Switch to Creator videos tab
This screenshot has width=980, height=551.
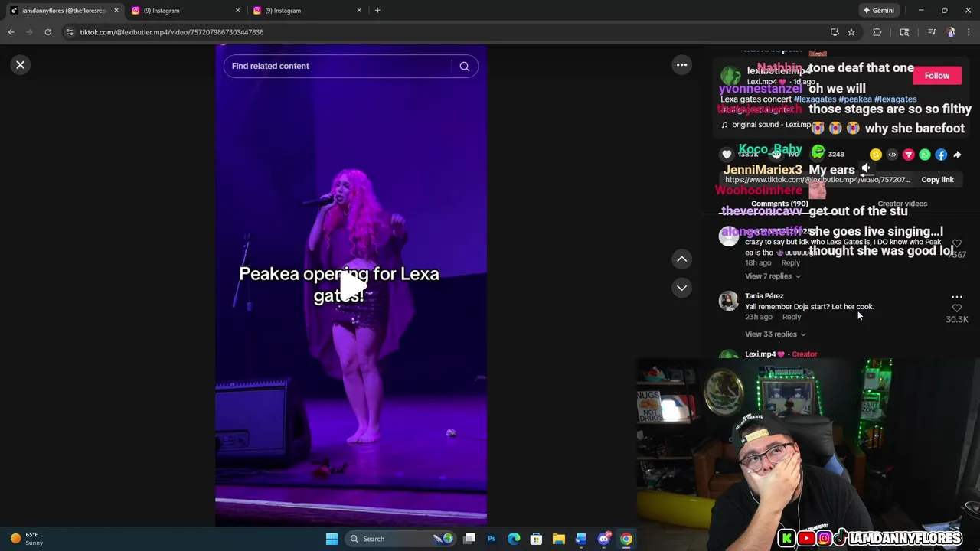[902, 204]
